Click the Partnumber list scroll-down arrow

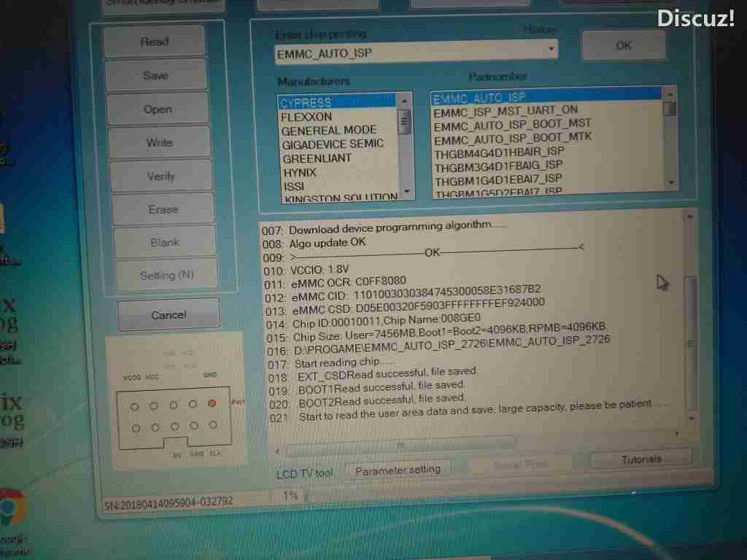point(670,182)
